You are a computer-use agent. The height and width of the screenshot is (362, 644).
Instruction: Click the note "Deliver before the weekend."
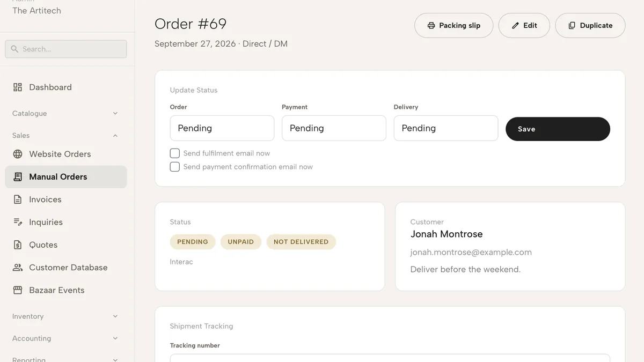pos(466,269)
